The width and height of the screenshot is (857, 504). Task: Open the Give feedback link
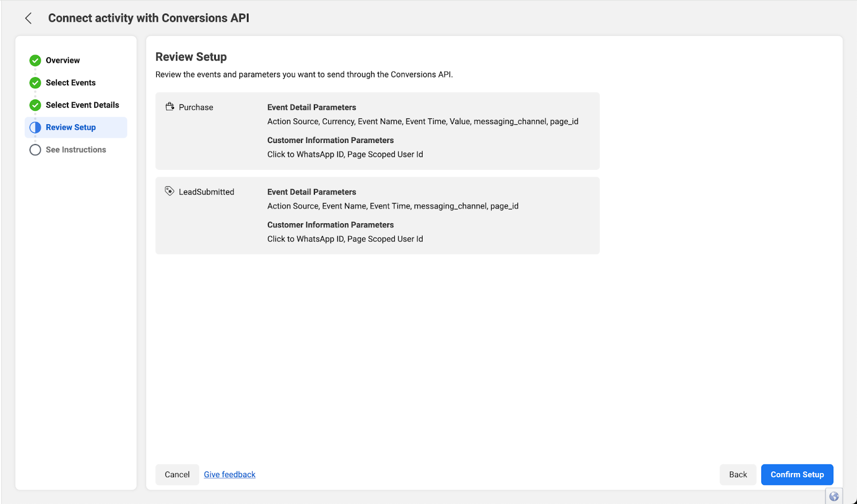(x=230, y=475)
